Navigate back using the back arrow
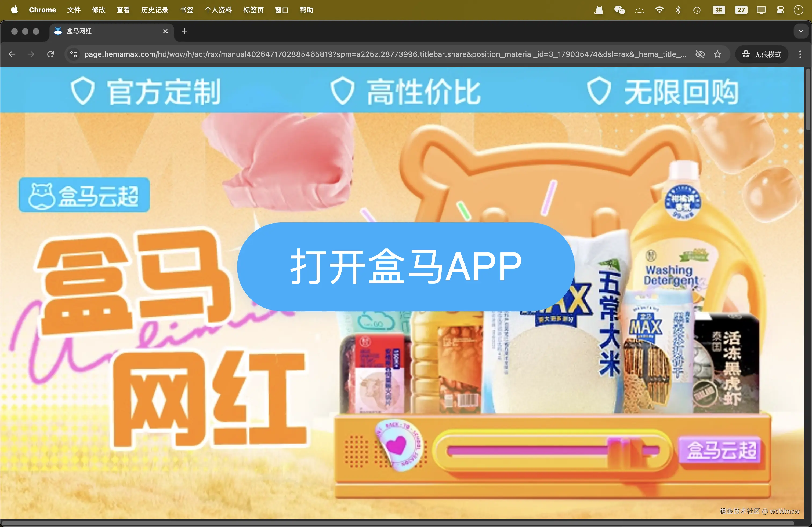 (x=12, y=54)
